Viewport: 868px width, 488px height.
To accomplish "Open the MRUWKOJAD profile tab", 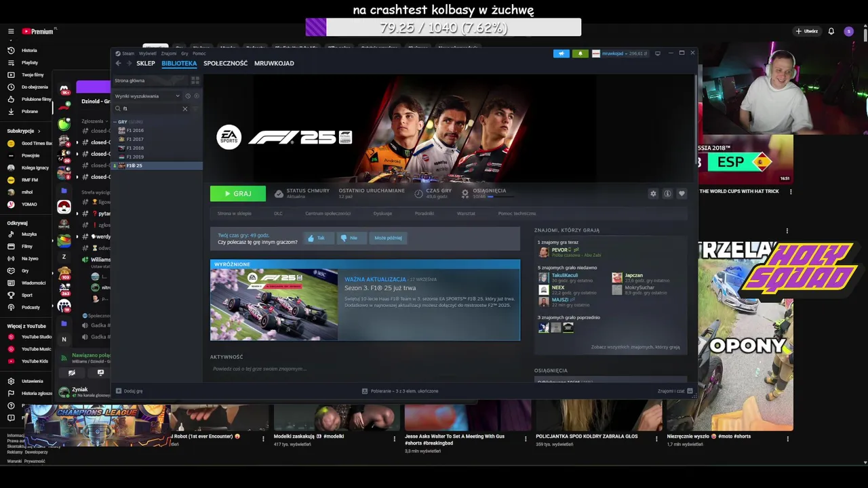I will [x=274, y=63].
